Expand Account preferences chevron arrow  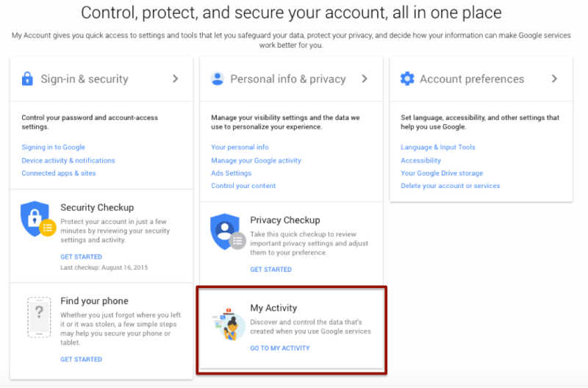pyautogui.click(x=554, y=79)
